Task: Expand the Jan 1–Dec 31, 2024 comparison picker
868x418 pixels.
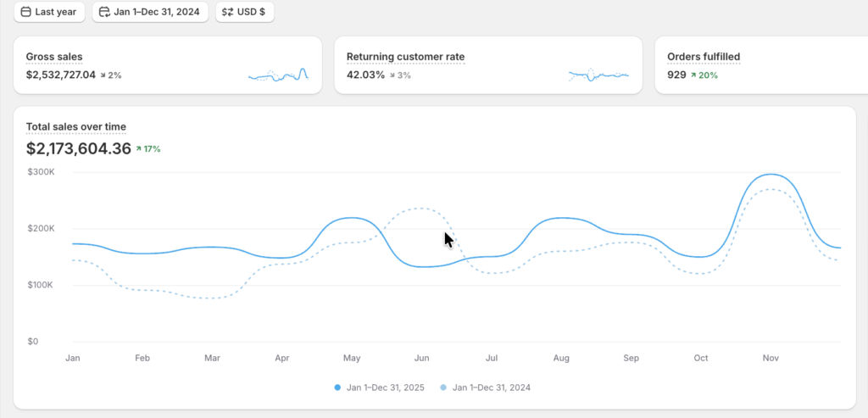Action: pyautogui.click(x=150, y=13)
